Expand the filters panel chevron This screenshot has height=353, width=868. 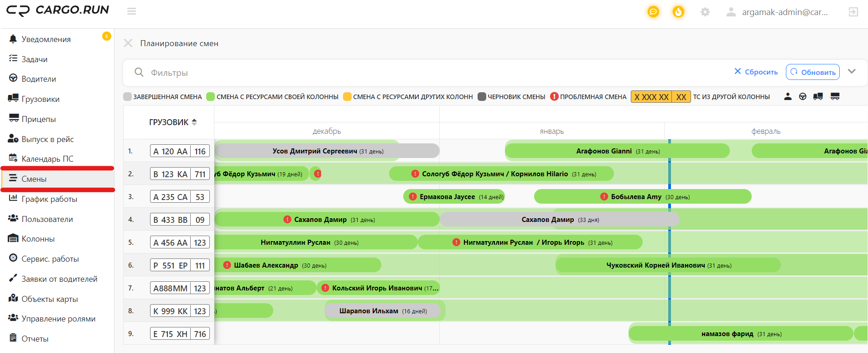tap(852, 72)
